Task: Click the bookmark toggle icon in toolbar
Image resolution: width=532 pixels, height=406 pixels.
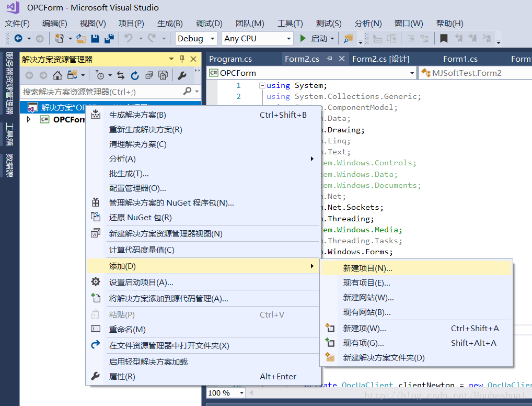Action: 444,38
